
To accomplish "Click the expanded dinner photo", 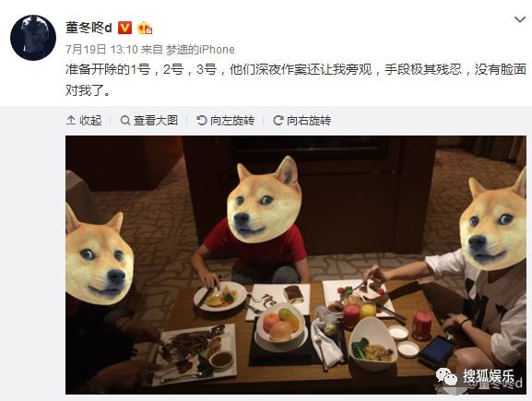I will 296,265.
